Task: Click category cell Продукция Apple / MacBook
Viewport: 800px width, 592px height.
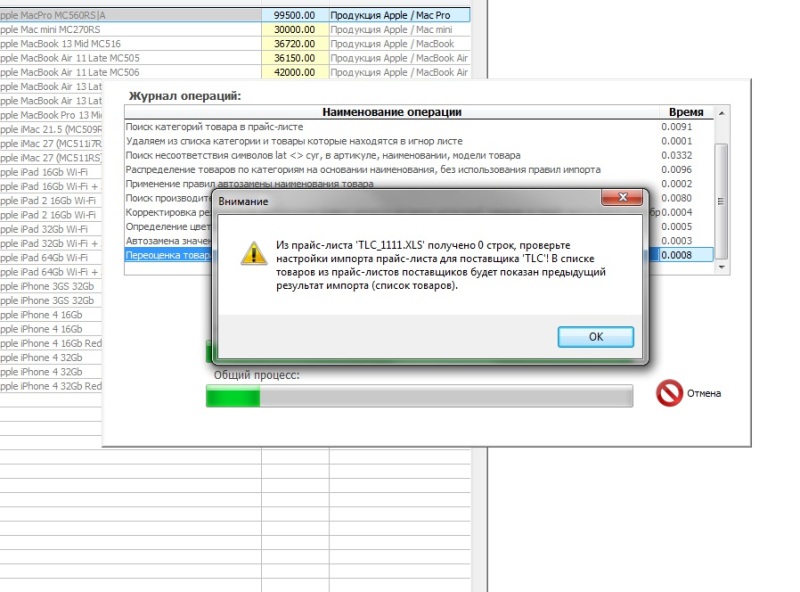Action: [399, 44]
